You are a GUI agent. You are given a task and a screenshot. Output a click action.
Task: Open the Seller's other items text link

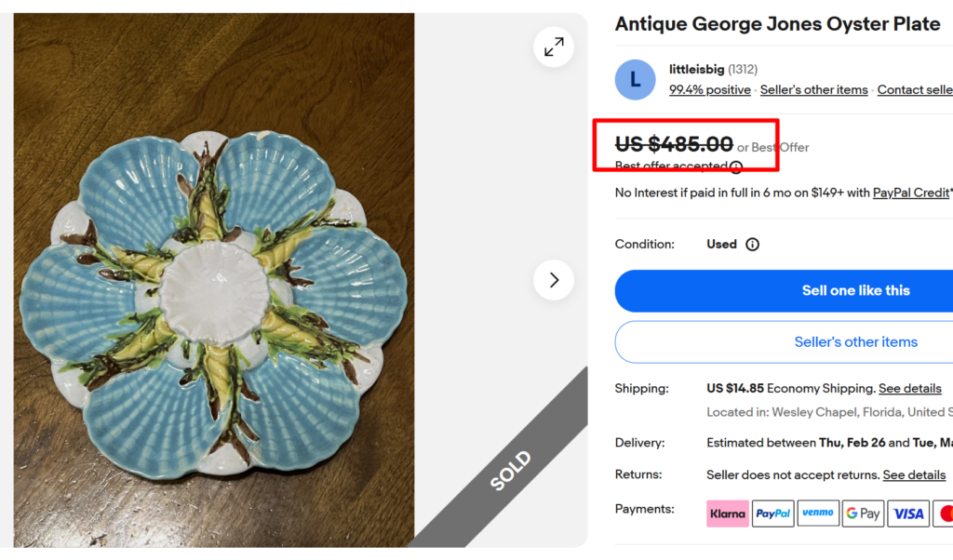click(813, 89)
